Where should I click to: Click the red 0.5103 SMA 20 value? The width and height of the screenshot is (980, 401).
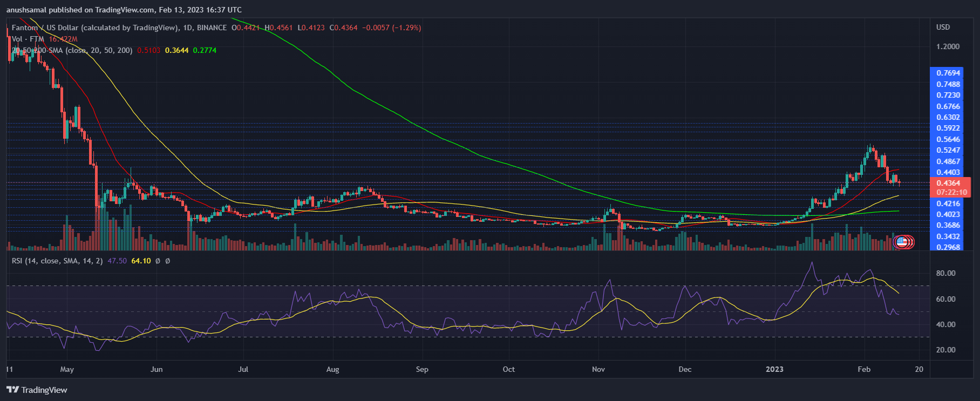point(148,50)
